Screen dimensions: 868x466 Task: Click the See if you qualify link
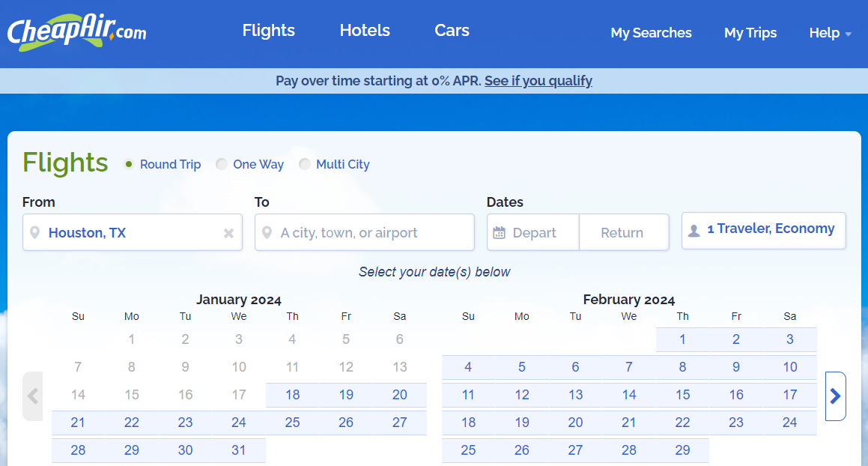[x=538, y=81]
